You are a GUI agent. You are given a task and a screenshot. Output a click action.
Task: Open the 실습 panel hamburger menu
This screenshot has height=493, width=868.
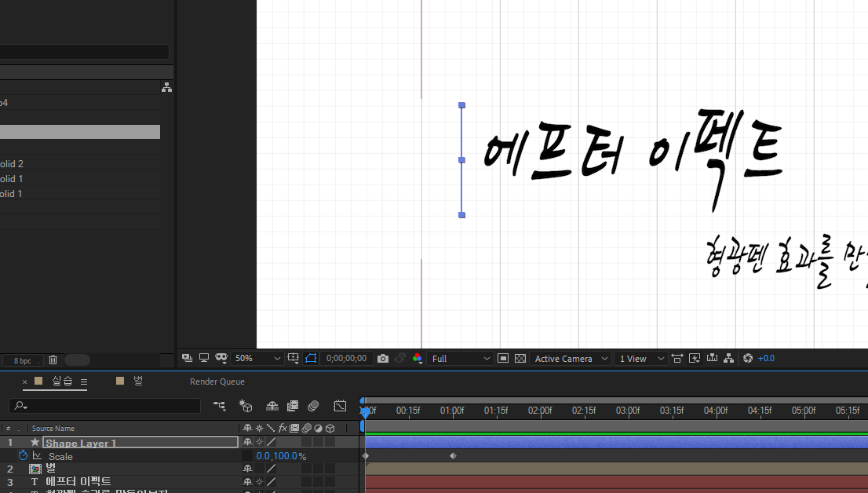(84, 382)
